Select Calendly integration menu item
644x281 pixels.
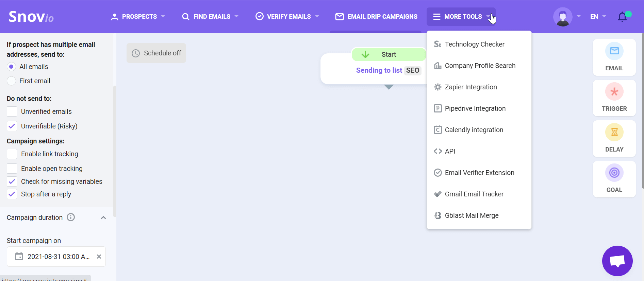click(x=479, y=130)
